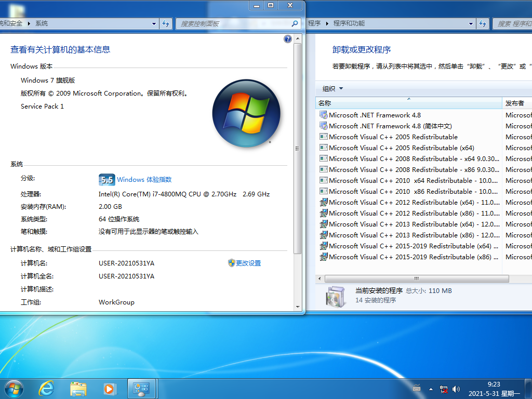
Task: Click the icon of Visual C++ 2015-2019 Redistributable (x86)
Action: coord(324,257)
